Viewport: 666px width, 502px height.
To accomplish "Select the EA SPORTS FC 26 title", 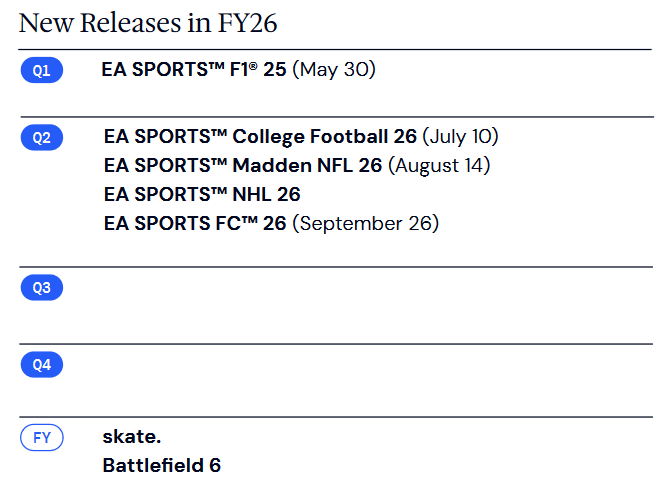I will (x=195, y=223).
